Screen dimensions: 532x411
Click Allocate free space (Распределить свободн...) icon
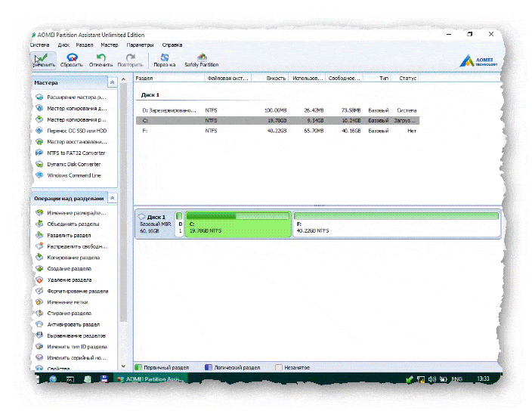point(39,246)
